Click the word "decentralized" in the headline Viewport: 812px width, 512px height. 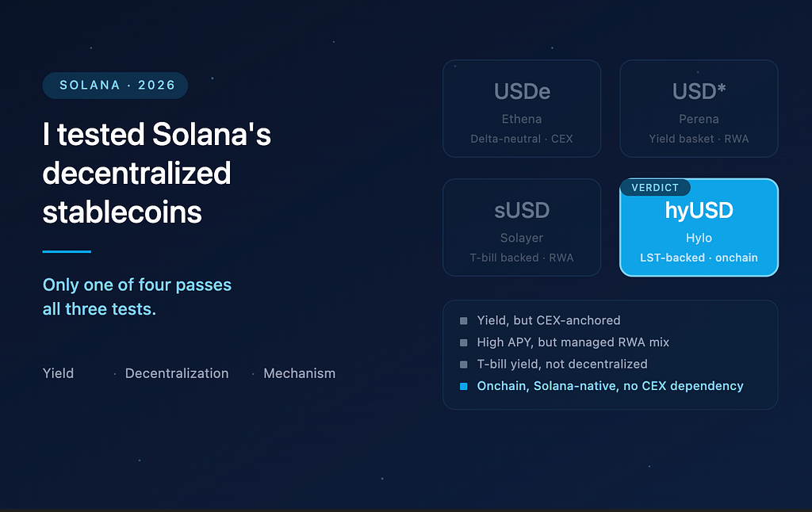(x=136, y=174)
